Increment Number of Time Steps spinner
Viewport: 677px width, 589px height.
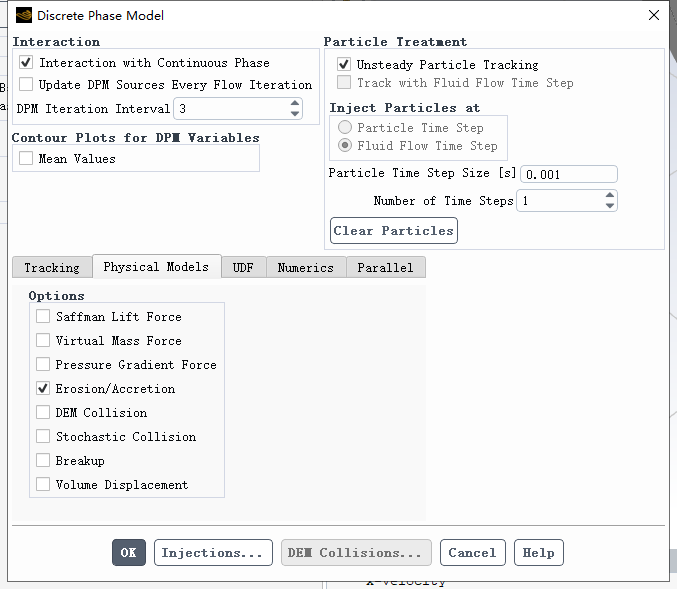tap(610, 195)
